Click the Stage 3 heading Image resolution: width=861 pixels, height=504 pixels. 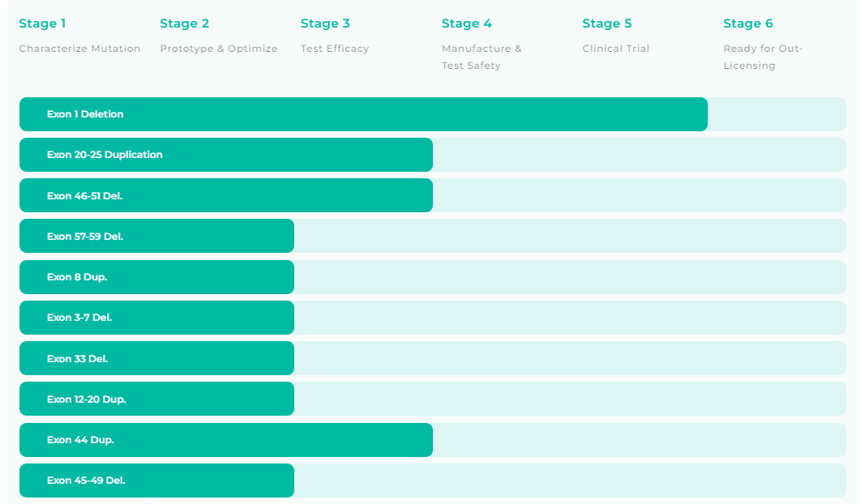tap(325, 23)
